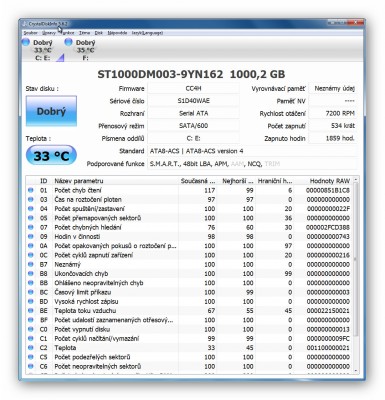Image resolution: width=385 pixels, height=400 pixels.
Task: Click the serial number field S1D40WAE
Action: 193,101
